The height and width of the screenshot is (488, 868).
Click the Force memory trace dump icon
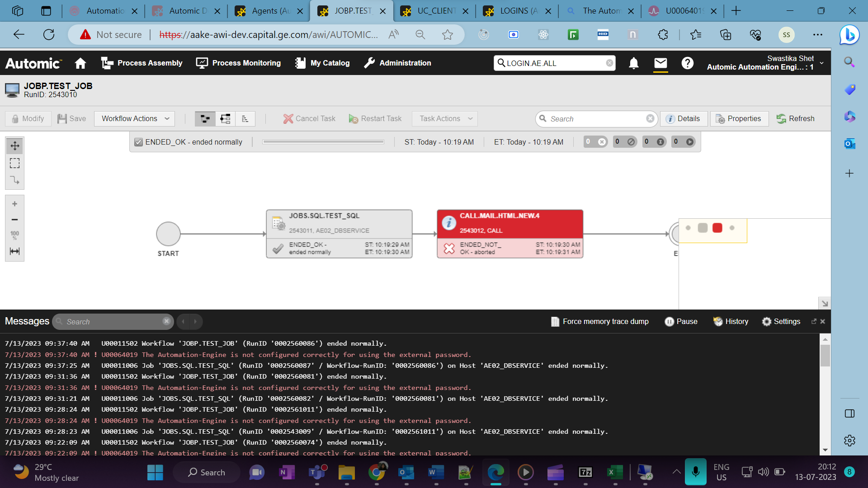(x=555, y=321)
